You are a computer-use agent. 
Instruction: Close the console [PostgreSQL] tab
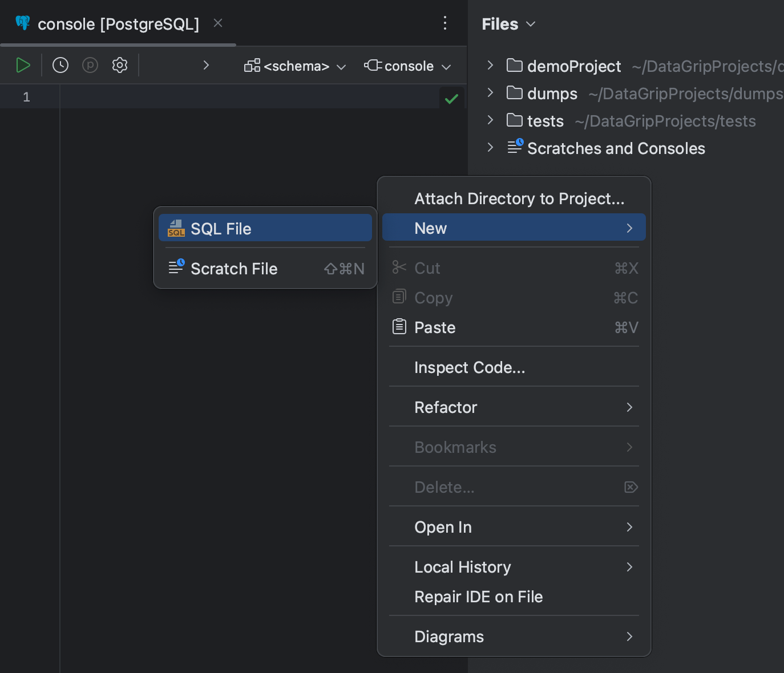(x=217, y=23)
